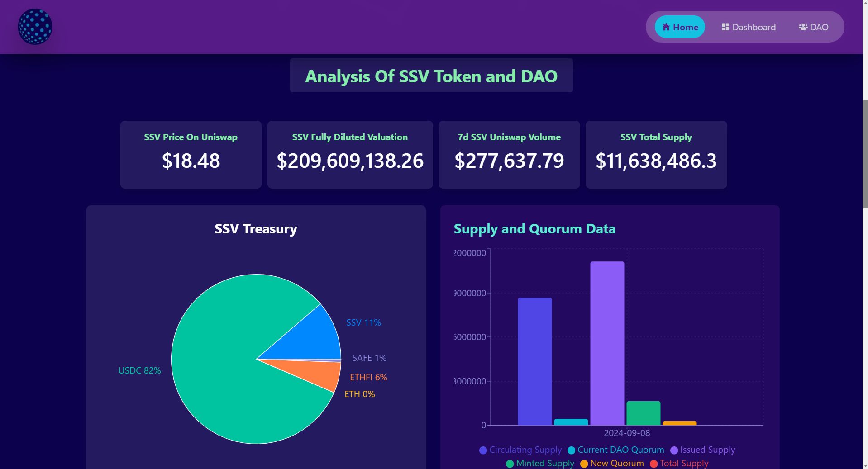The height and width of the screenshot is (469, 868).
Task: Toggle Circulating Supply legend dot
Action: coord(483,450)
